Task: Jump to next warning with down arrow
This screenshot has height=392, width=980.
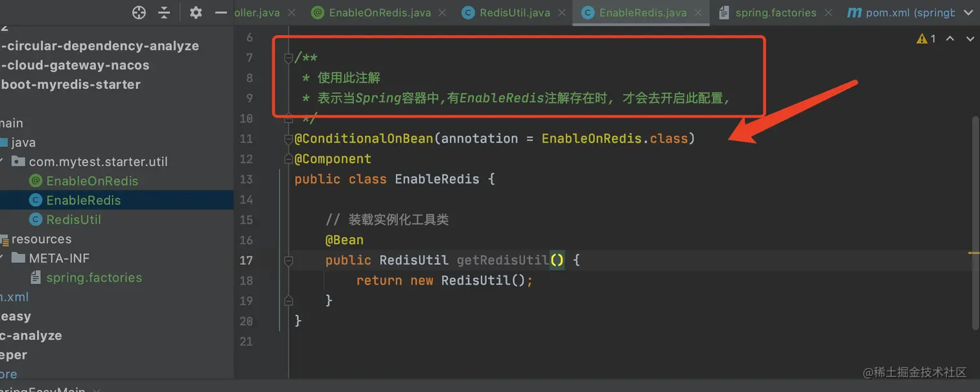Action: coord(969,38)
